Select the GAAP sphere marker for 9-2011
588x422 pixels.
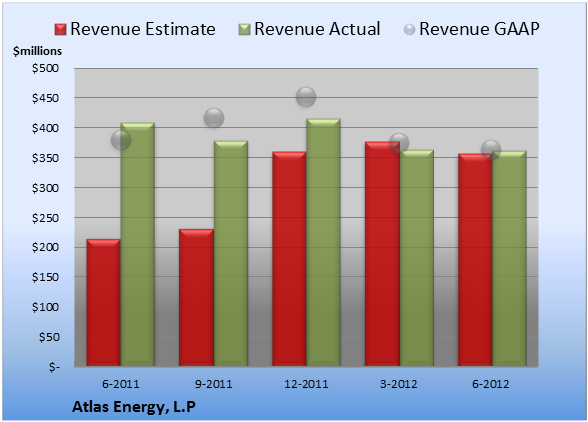point(214,118)
